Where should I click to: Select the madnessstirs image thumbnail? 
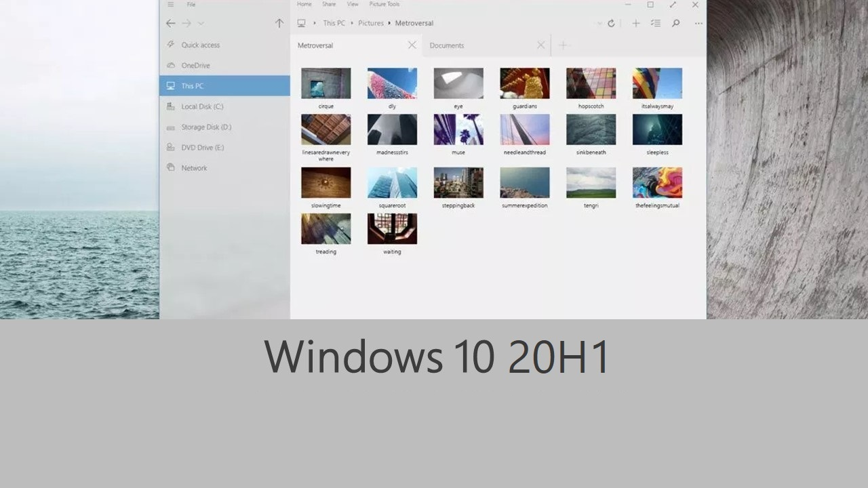(392, 129)
